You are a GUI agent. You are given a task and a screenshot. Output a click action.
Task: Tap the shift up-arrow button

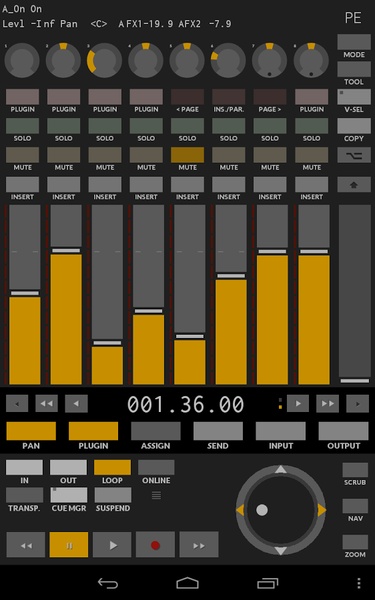[354, 184]
